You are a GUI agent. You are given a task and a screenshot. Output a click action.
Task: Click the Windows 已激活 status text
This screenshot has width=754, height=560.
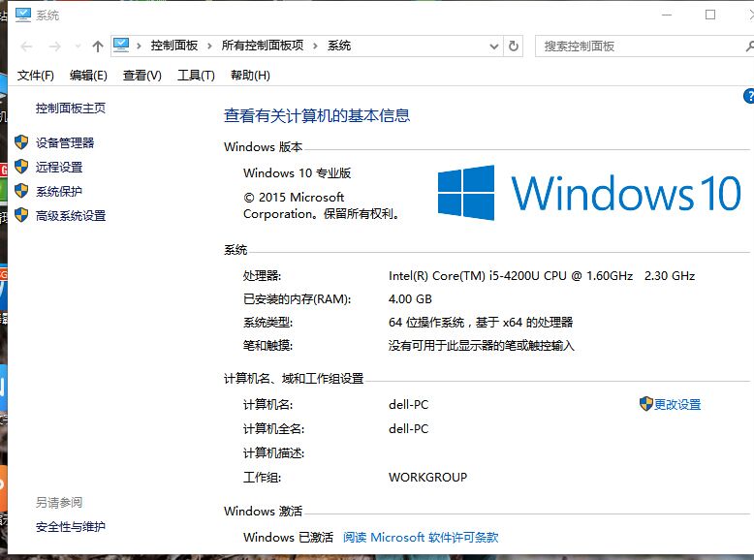[x=288, y=538]
